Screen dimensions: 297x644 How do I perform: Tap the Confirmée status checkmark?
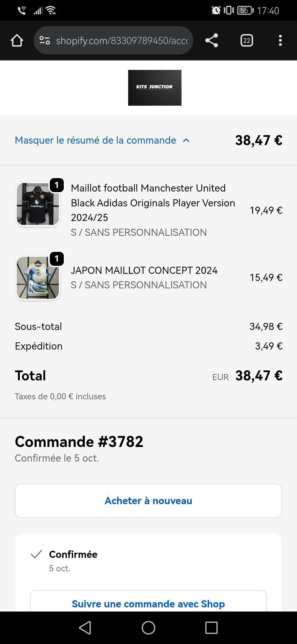pyautogui.click(x=36, y=554)
